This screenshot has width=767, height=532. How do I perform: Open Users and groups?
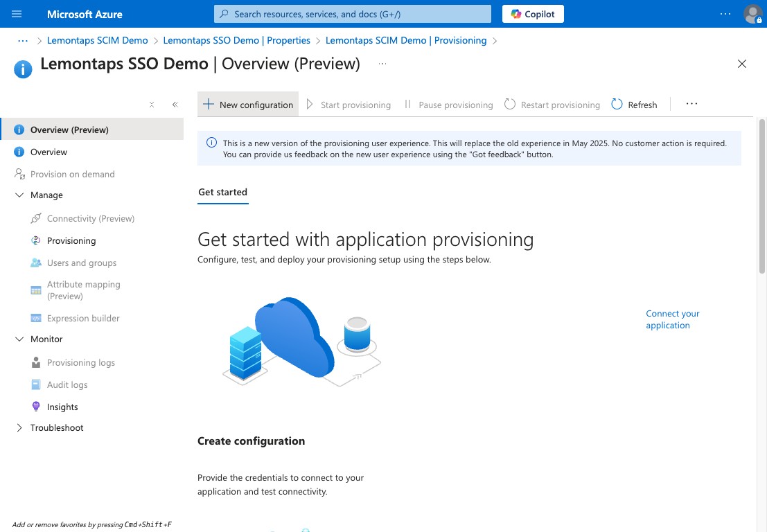click(x=82, y=263)
